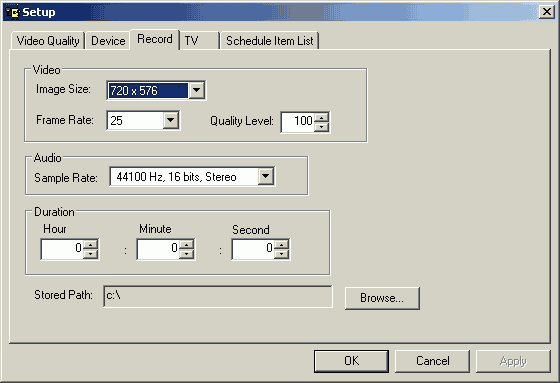The width and height of the screenshot is (560, 383).
Task: Switch to the Video Quality tab
Action: point(48,40)
